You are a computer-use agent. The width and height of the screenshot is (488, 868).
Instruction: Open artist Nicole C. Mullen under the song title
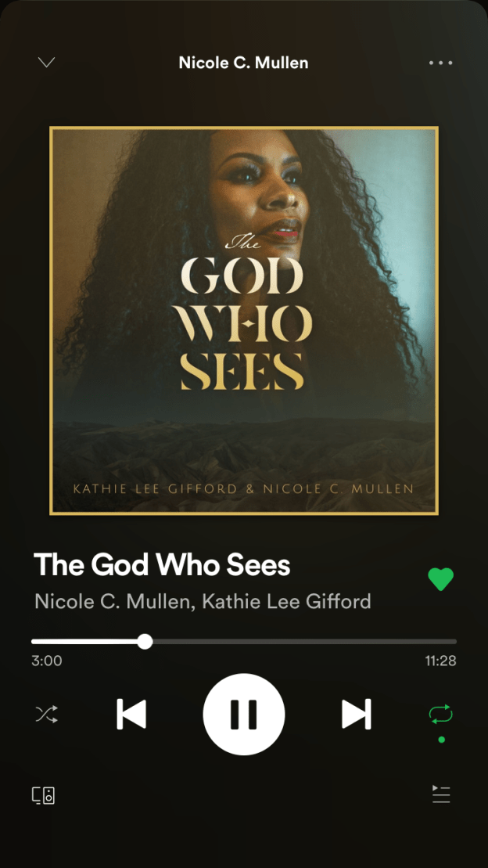pyautogui.click(x=112, y=601)
